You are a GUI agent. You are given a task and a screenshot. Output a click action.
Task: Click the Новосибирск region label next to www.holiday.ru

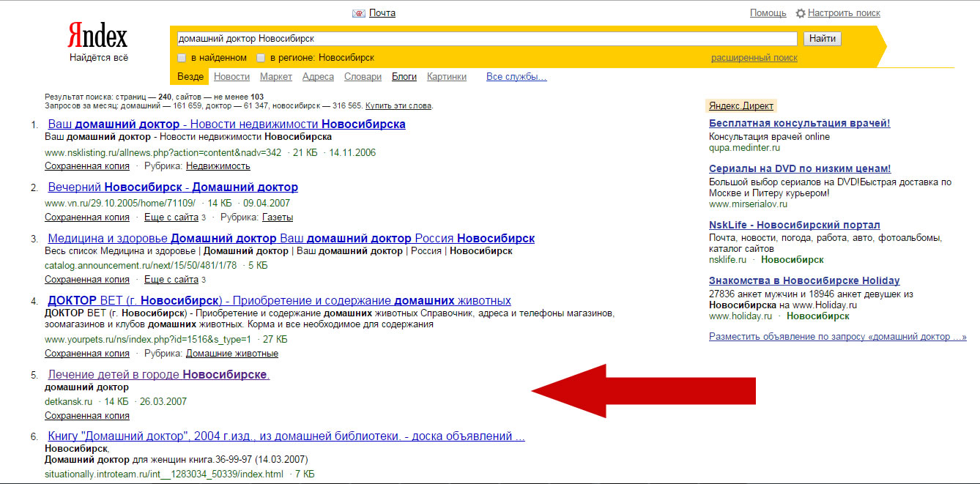click(818, 316)
